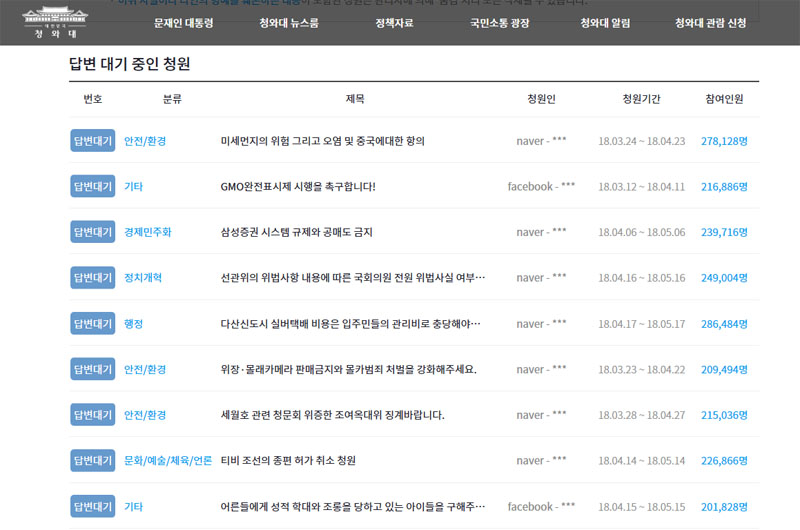Open the 문재인 대통령 menu
The image size is (800, 530).
click(x=184, y=23)
